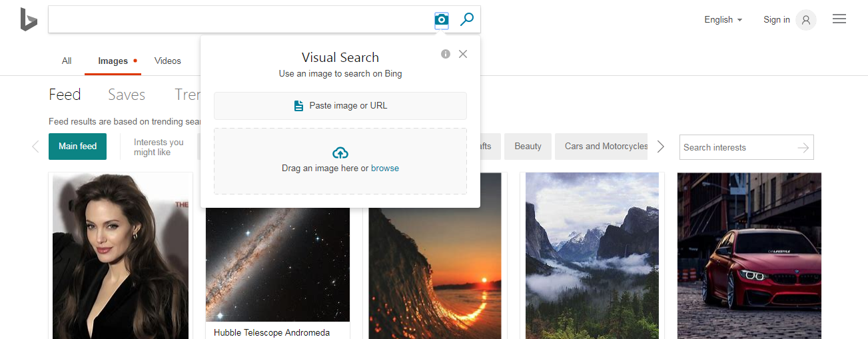Show next interest categories arrow

point(660,147)
